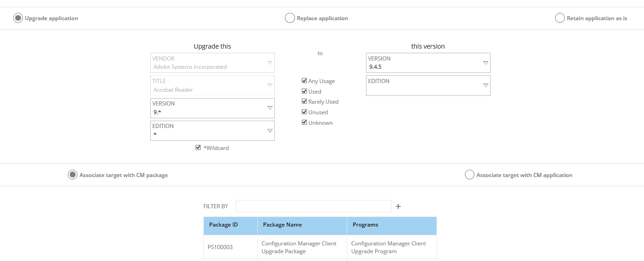Select Retain application as is
The width and height of the screenshot is (644, 261).
tap(560, 18)
